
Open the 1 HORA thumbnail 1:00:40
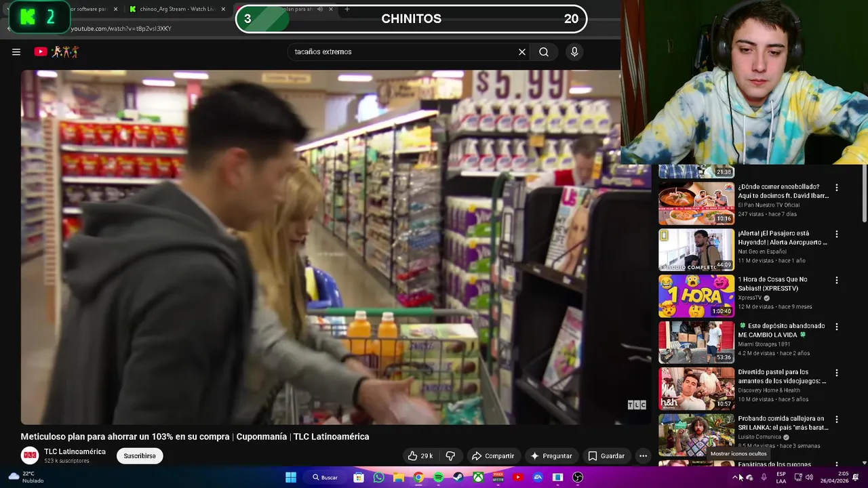(696, 296)
